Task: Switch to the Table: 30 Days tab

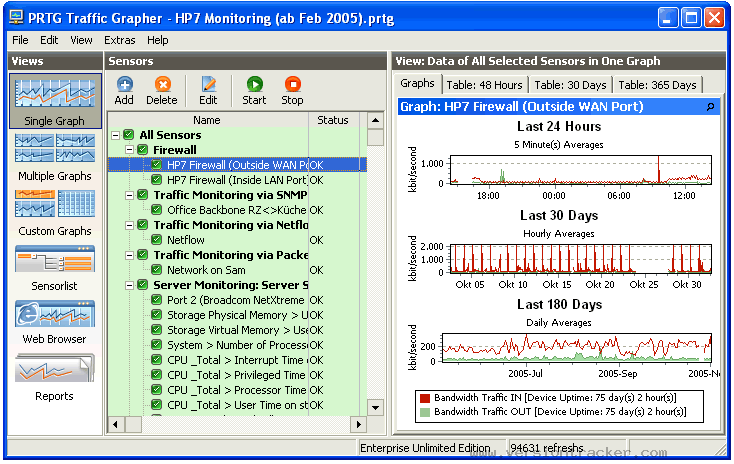Action: click(569, 85)
